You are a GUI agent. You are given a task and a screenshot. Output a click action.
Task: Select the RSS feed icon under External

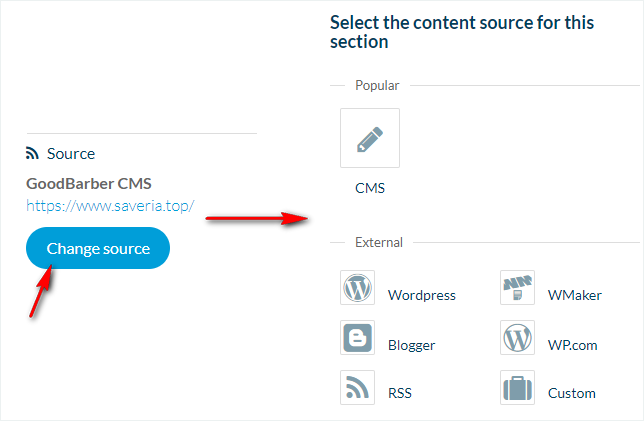[x=357, y=387]
